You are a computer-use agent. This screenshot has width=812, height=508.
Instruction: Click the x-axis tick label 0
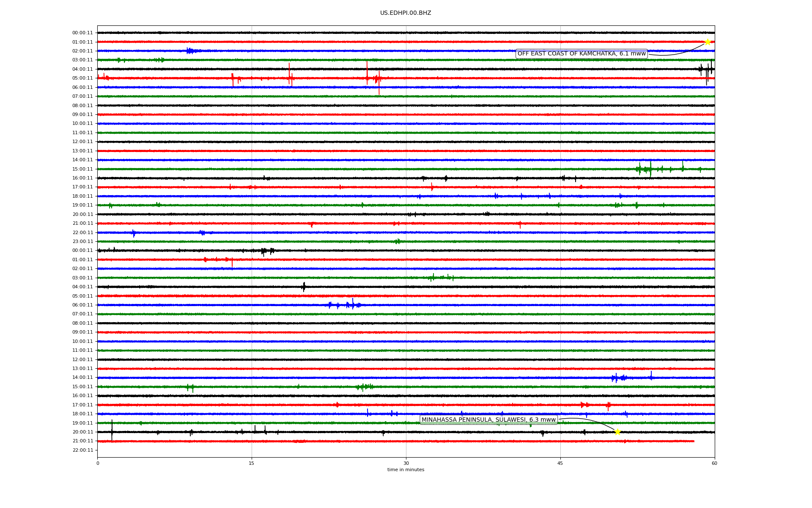click(x=98, y=463)
